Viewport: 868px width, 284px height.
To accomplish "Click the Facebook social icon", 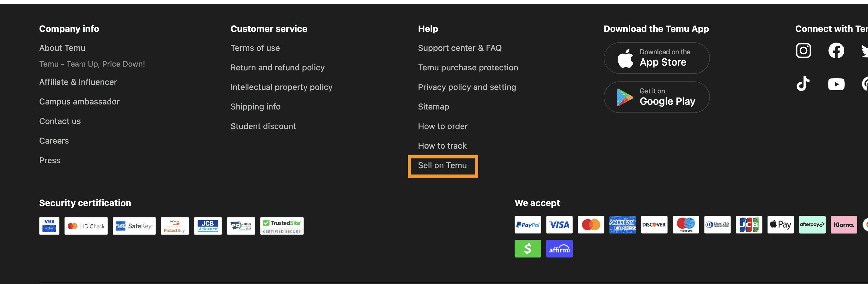I will coord(836,51).
